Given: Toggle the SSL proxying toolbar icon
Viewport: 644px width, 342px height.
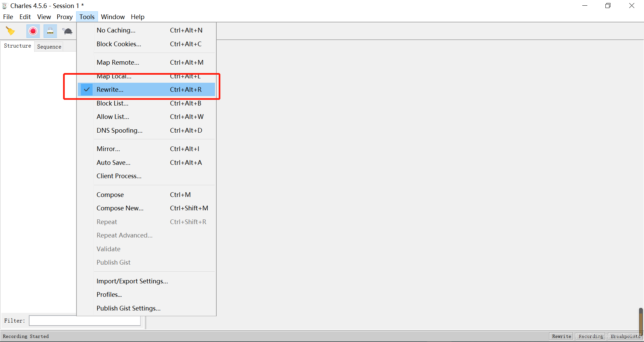Looking at the screenshot, I should pos(50,31).
